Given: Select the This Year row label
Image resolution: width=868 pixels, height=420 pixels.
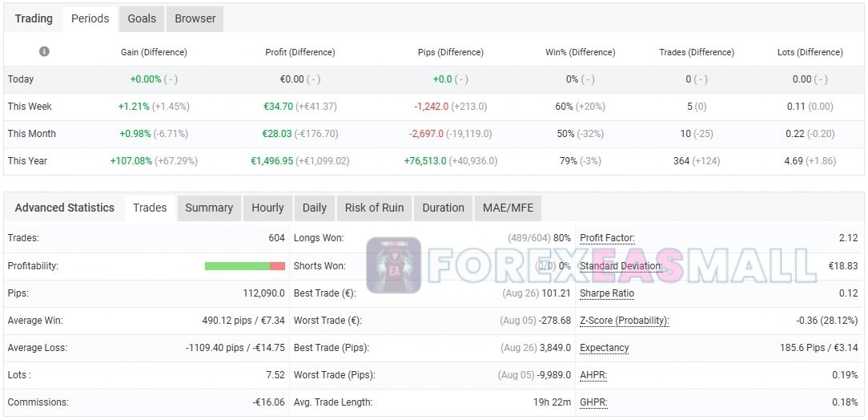Looking at the screenshot, I should pos(28,160).
